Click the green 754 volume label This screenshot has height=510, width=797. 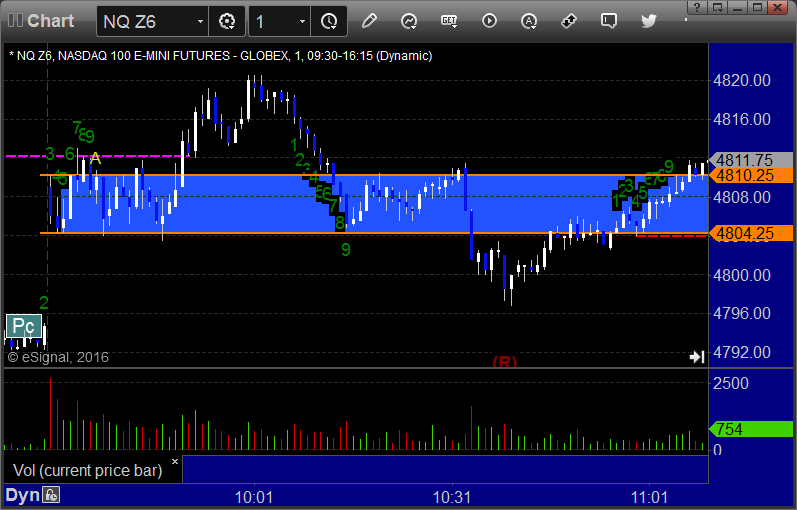click(x=751, y=429)
